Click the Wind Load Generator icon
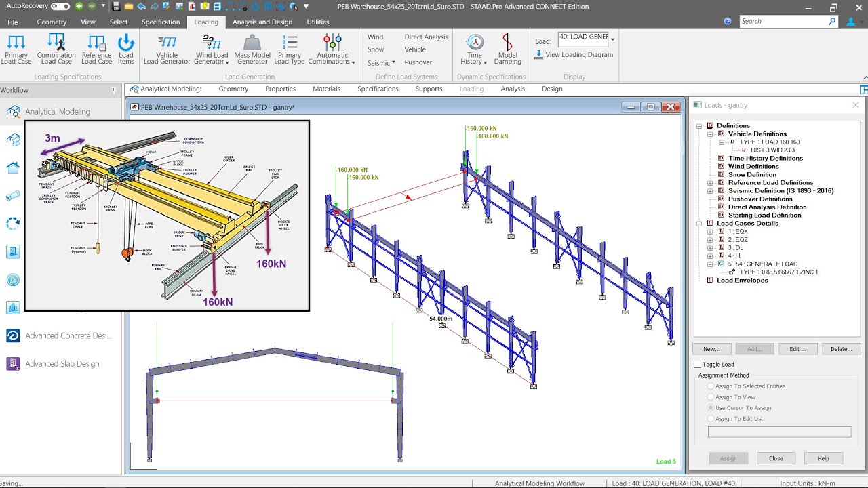 (x=212, y=43)
